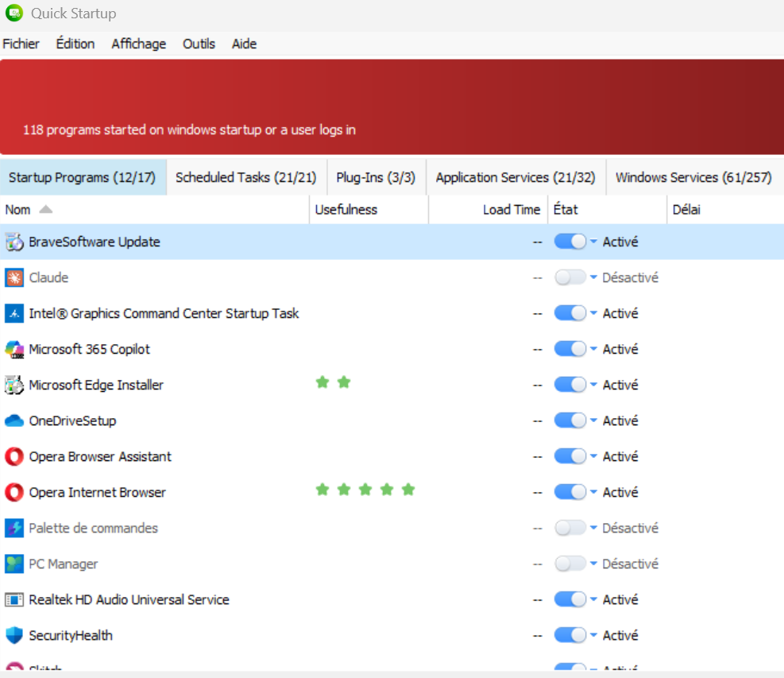
Task: Open state dropdown for Microsoft 365 Copilot
Action: (x=593, y=349)
